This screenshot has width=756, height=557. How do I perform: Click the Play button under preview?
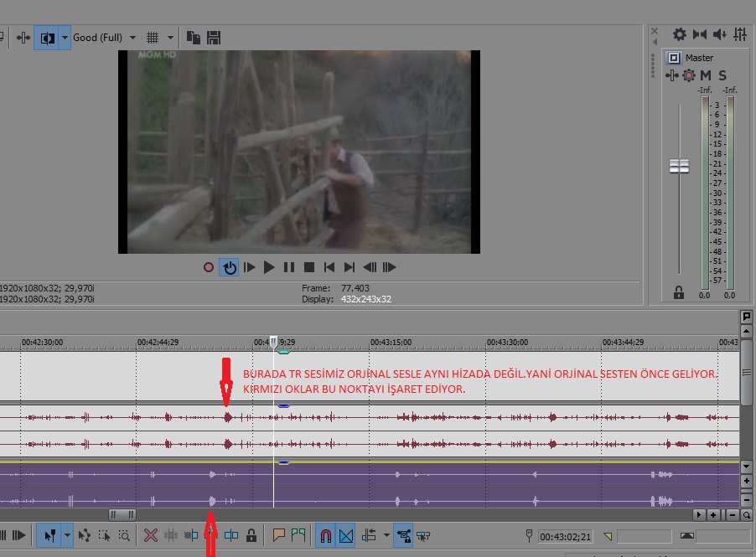pyautogui.click(x=269, y=267)
